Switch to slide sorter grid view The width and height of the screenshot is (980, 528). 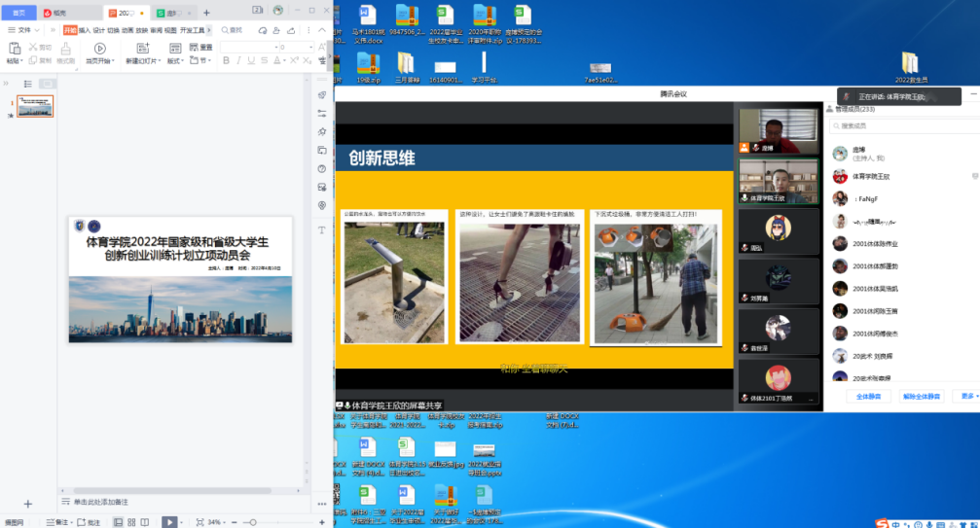coord(131,522)
